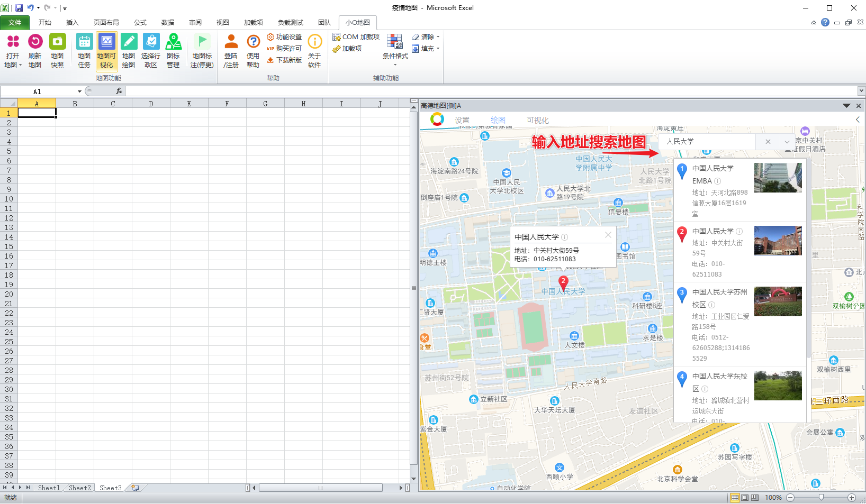
Task: Click the 图书馆 POI icon on map
Action: [625, 247]
